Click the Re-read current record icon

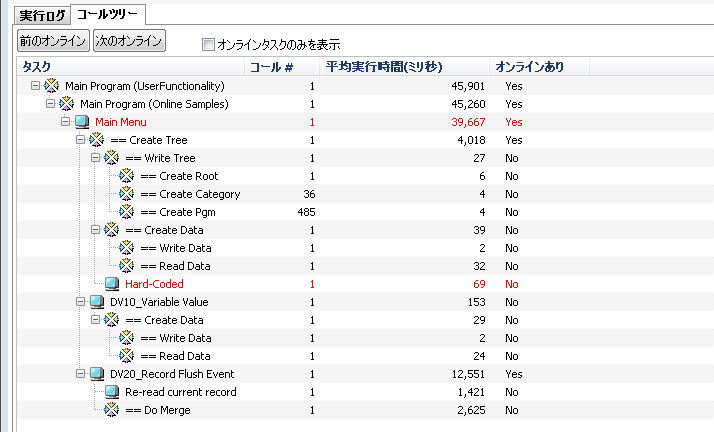click(x=112, y=391)
